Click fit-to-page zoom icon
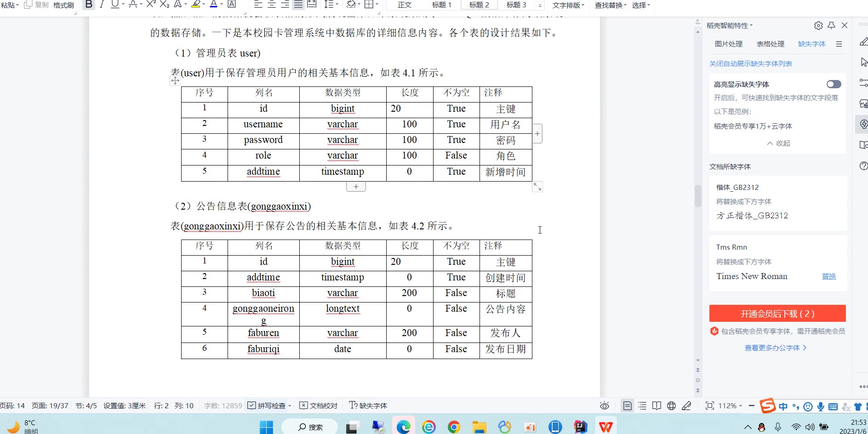 710,405
